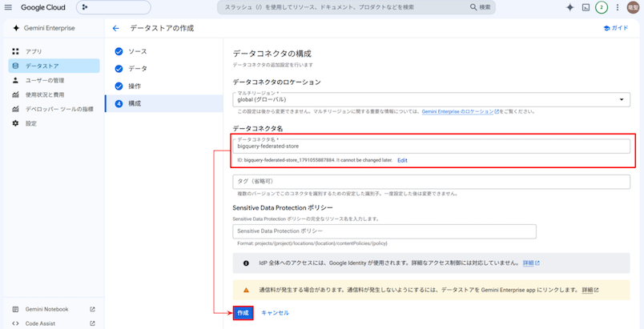Viewport: 644px width, 329px height.
Task: Click the back arrow beside データストアの作成
Action: (x=116, y=28)
